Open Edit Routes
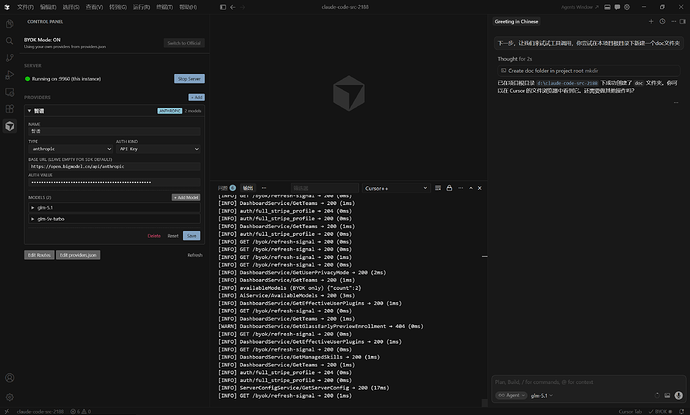 39,255
